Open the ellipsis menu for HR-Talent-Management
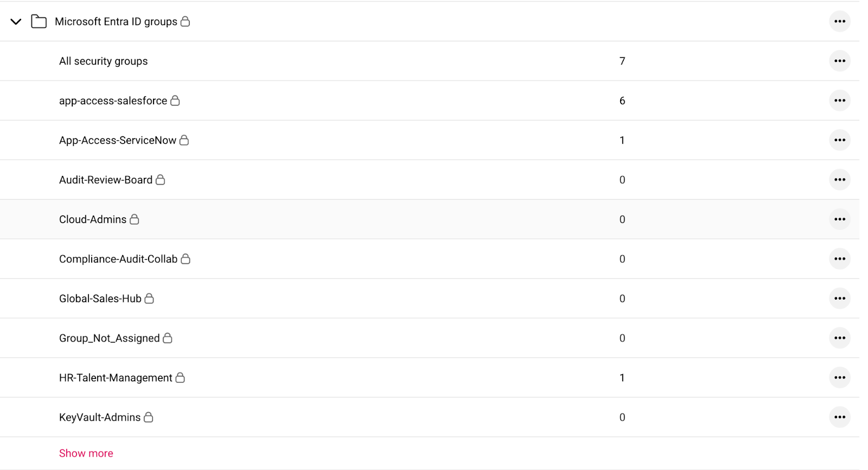Image resolution: width=868 pixels, height=470 pixels. [839, 378]
